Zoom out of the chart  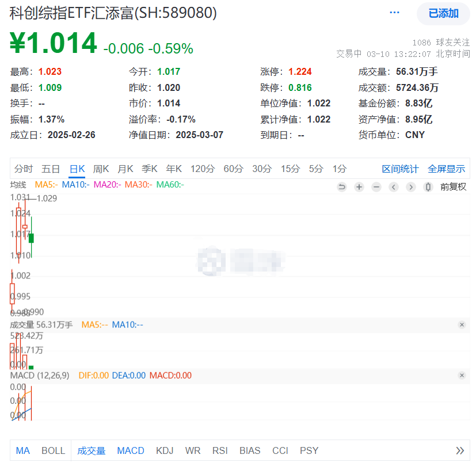pyautogui.click(x=376, y=187)
